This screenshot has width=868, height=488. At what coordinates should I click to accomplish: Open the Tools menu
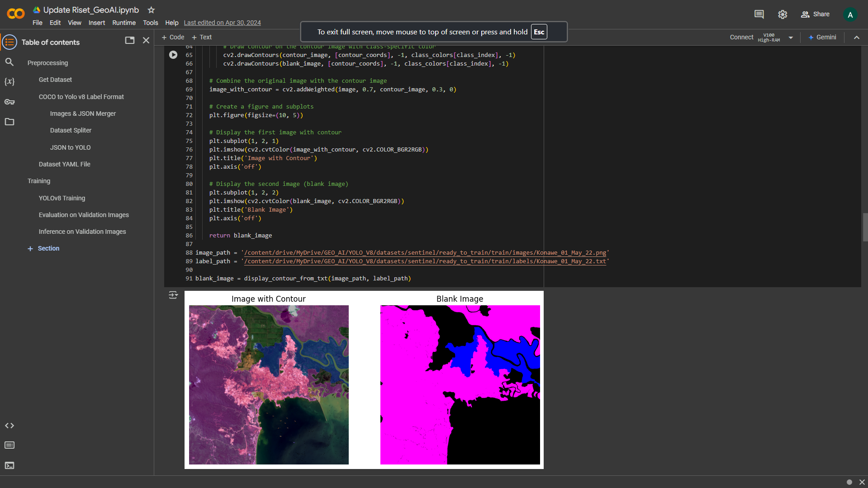pos(150,23)
